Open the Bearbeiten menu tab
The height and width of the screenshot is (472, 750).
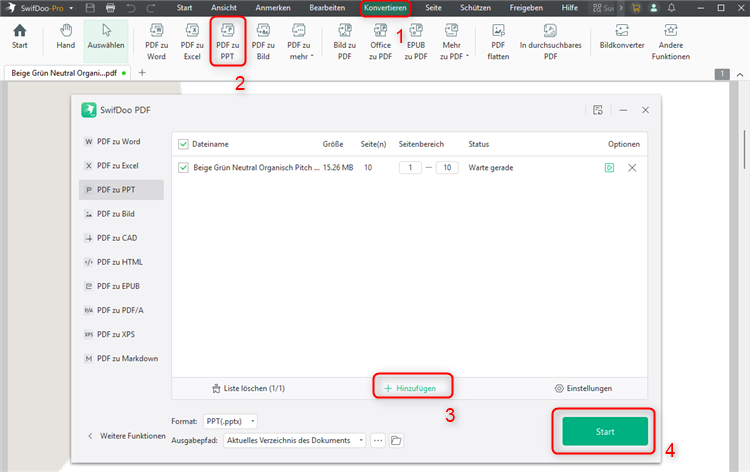coord(327,8)
